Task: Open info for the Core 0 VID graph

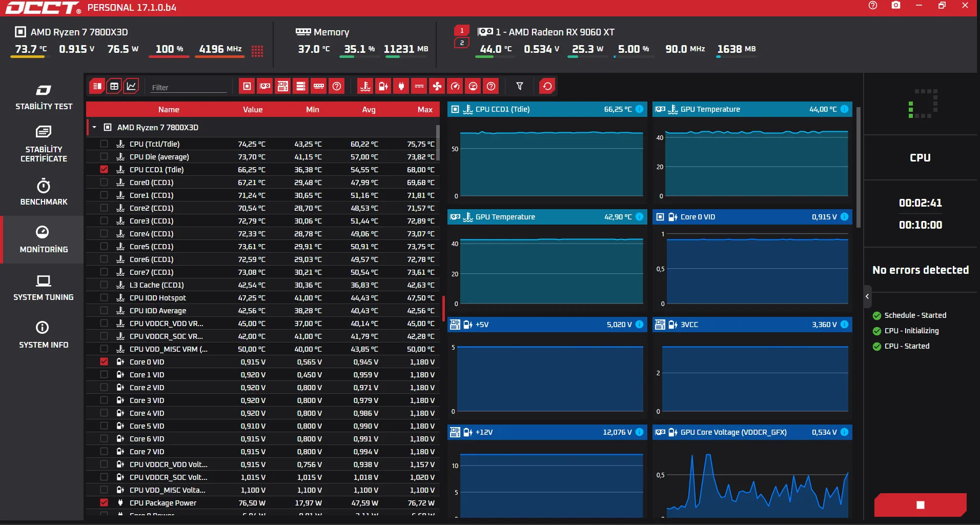Action: [845, 217]
